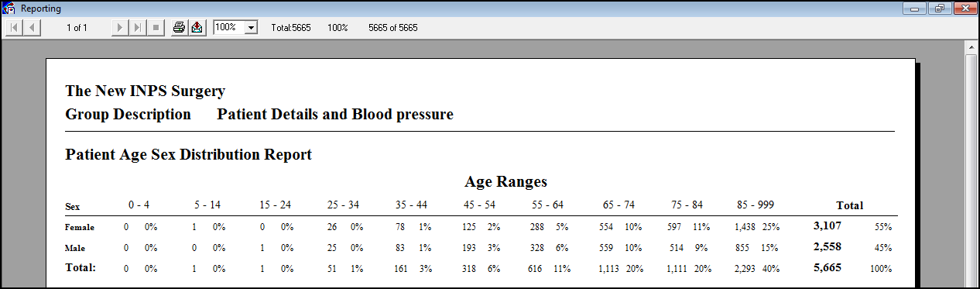
Task: Jump to the last report page
Action: pyautogui.click(x=137, y=27)
